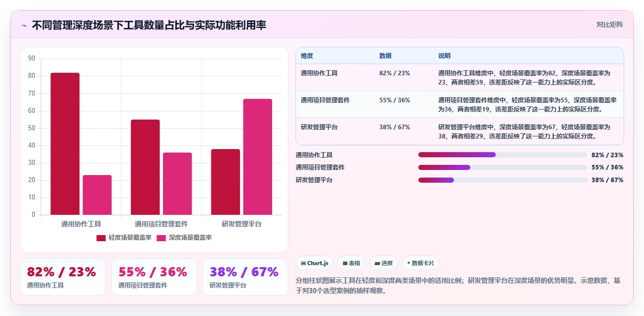Toggle the 深度场景覆盖率 legend swatch

(x=161, y=238)
